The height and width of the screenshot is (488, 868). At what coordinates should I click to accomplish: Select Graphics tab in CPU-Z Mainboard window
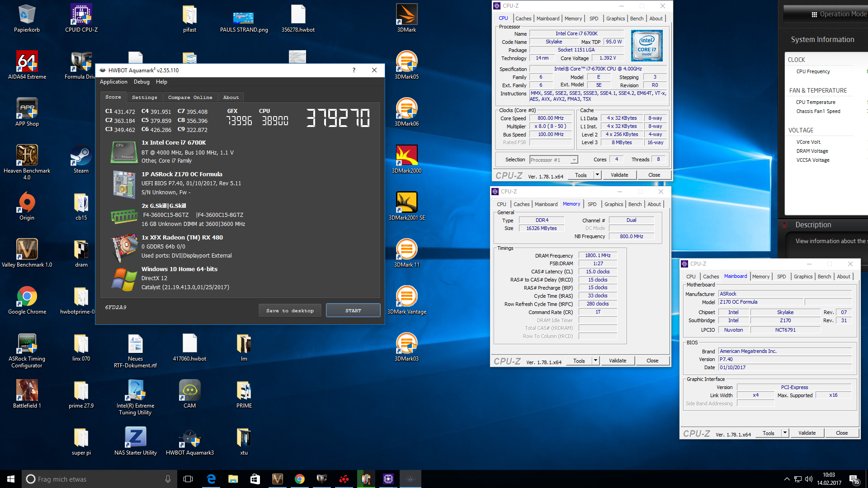click(x=803, y=277)
